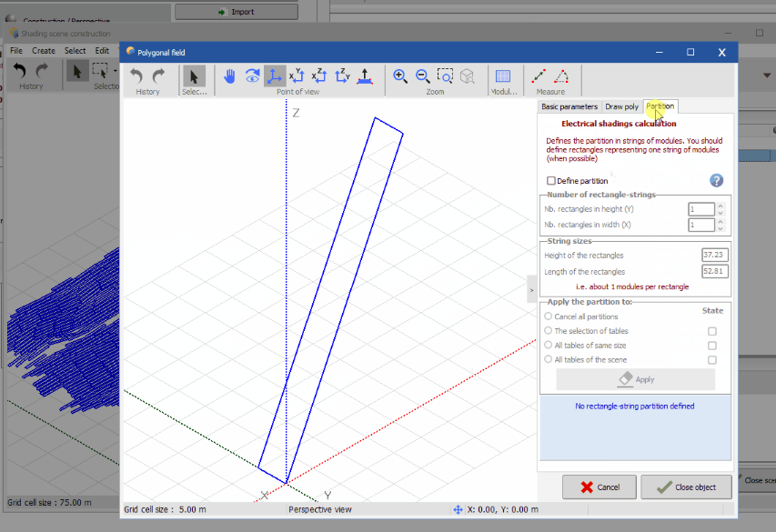
Task: Click the zoom whole scene cube icon
Action: coord(468,76)
